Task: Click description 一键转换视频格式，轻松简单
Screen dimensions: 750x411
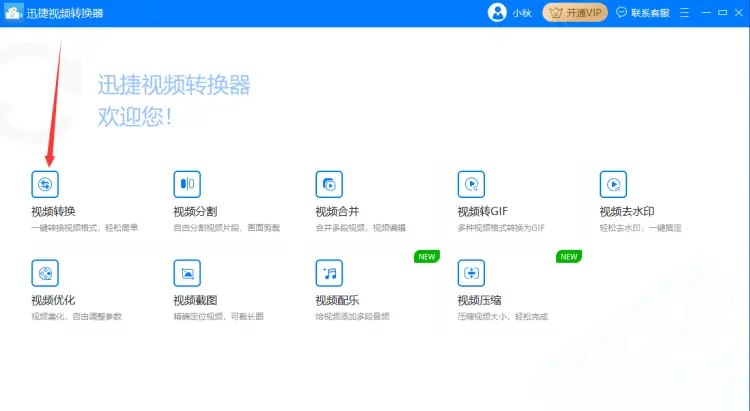Action: [85, 228]
